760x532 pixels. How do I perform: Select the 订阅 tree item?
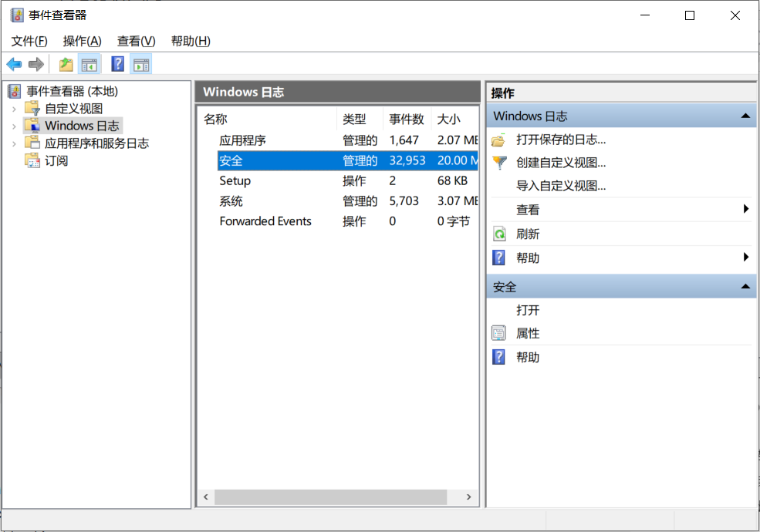click(x=56, y=160)
